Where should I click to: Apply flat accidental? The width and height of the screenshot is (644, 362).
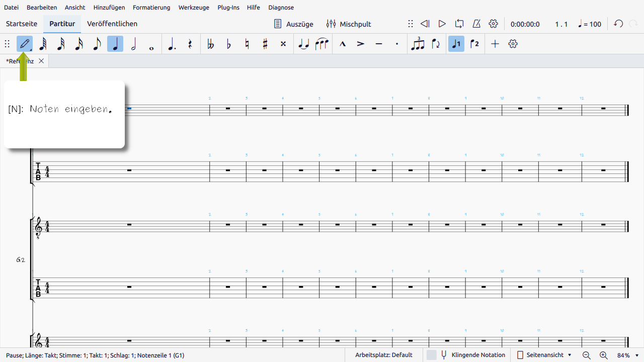[x=229, y=44]
